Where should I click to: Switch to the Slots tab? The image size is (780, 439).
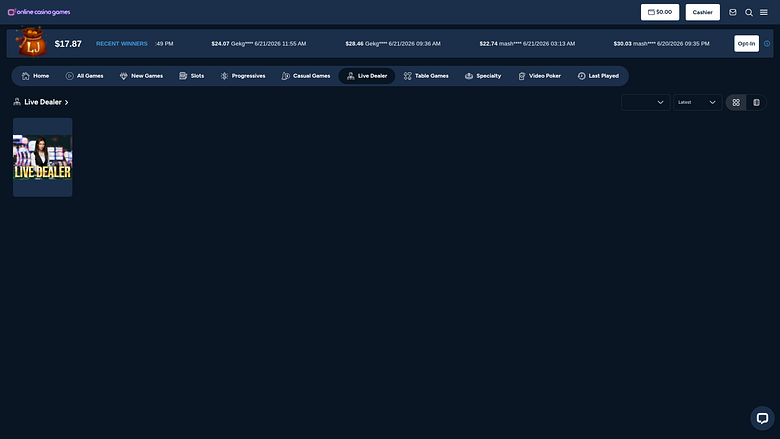192,76
